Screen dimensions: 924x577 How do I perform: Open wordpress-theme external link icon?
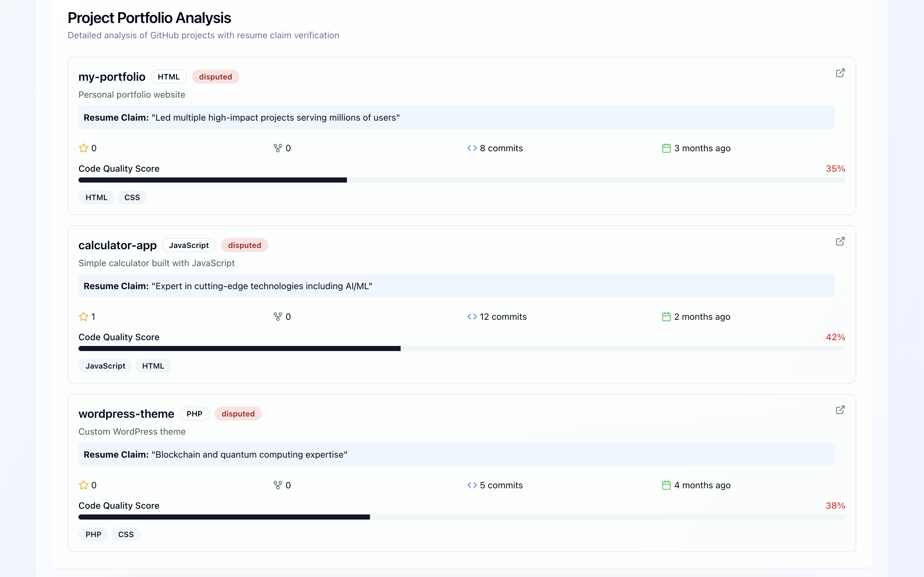(x=840, y=410)
